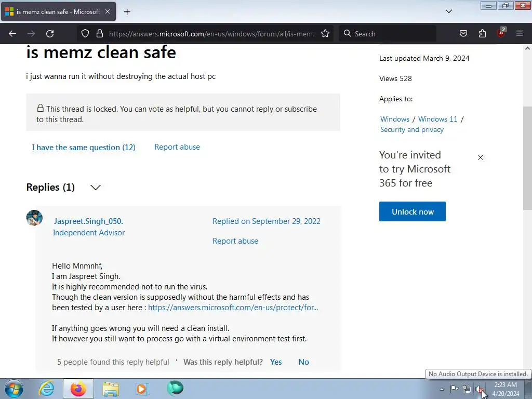
Task: Click the Last updated March 9, 2024 text
Action: coord(424,58)
